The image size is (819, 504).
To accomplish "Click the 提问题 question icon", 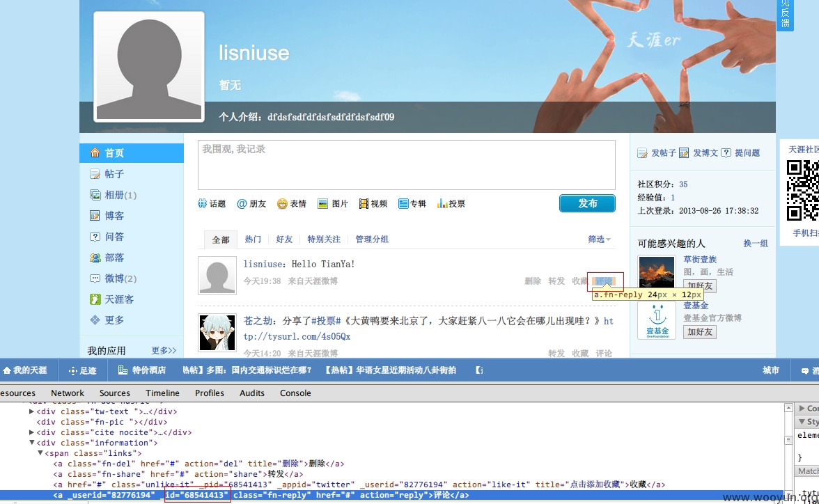I will [726, 152].
